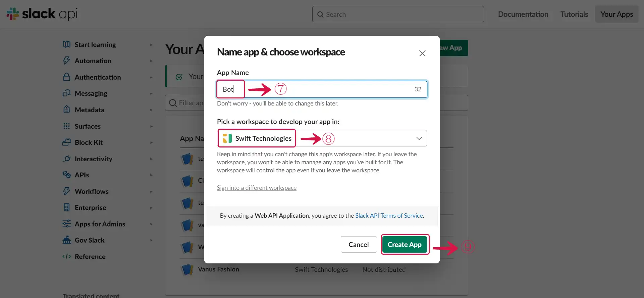
Task: Expand the Block Kit section arrow
Action: coord(151,142)
